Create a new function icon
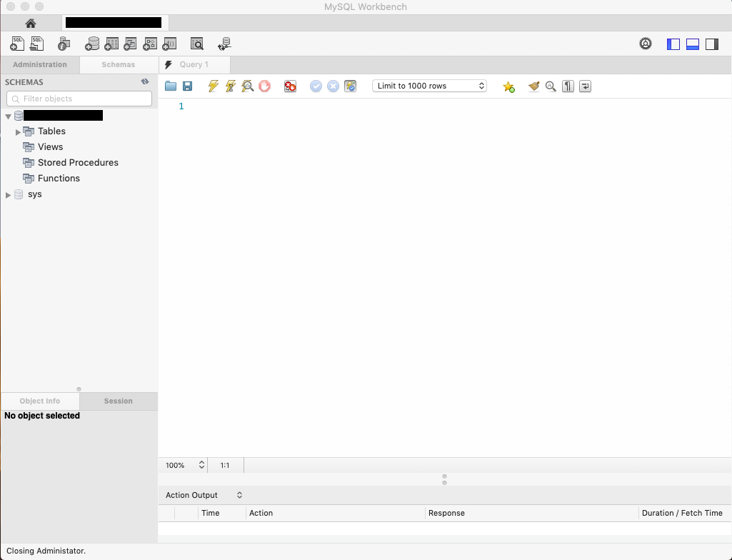The height and width of the screenshot is (560, 732). (169, 44)
